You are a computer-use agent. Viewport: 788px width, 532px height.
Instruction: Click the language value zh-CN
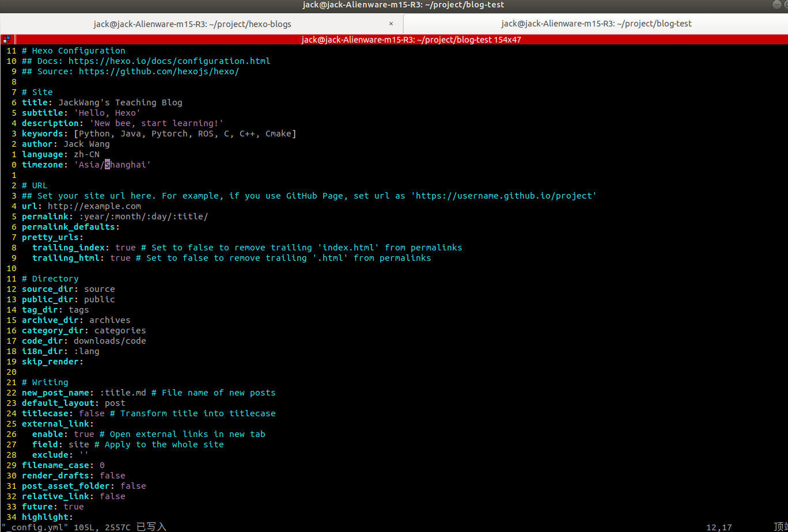click(86, 154)
